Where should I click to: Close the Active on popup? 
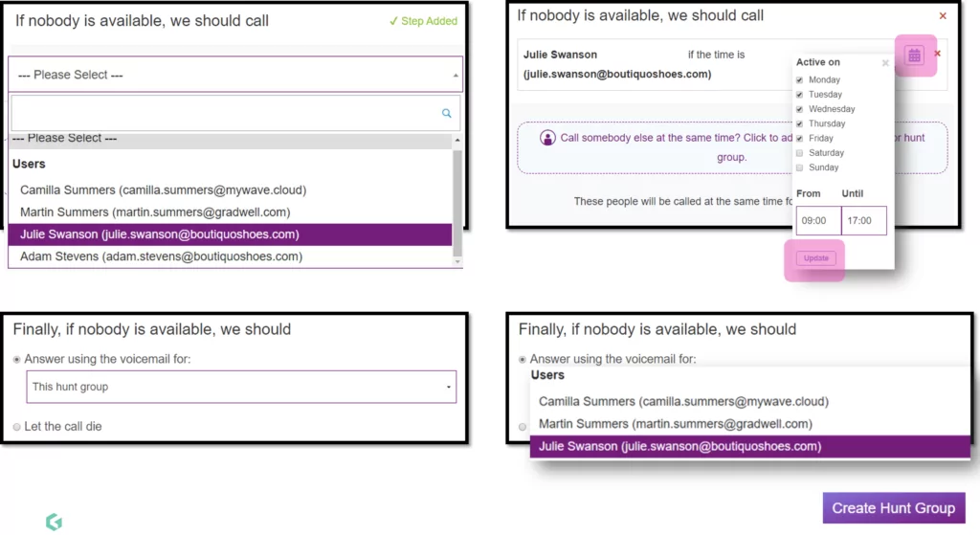(885, 62)
